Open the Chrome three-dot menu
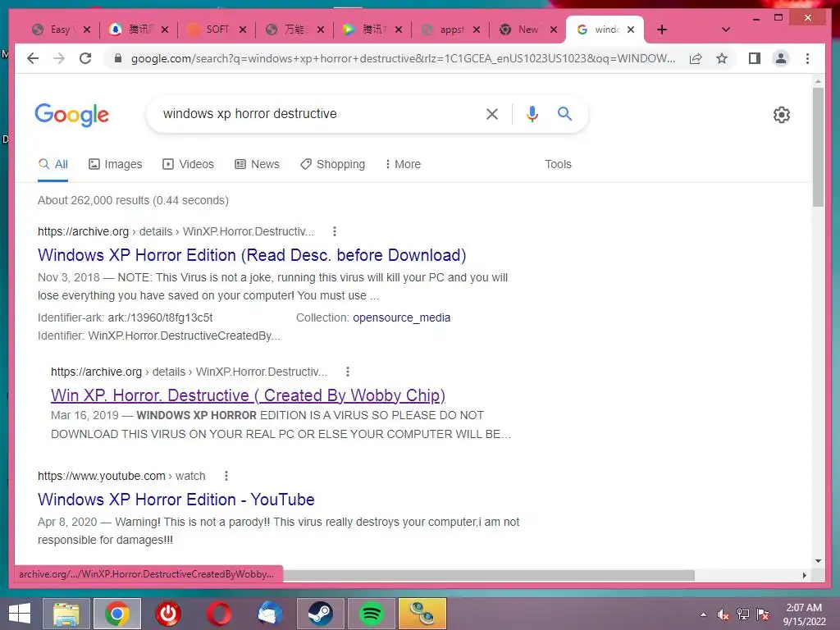Viewport: 840px width, 630px height. (807, 58)
